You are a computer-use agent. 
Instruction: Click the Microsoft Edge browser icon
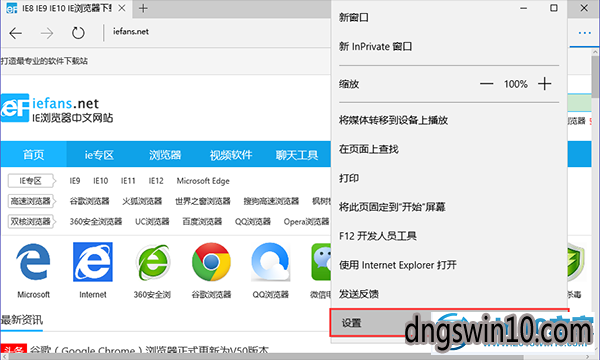click(33, 262)
